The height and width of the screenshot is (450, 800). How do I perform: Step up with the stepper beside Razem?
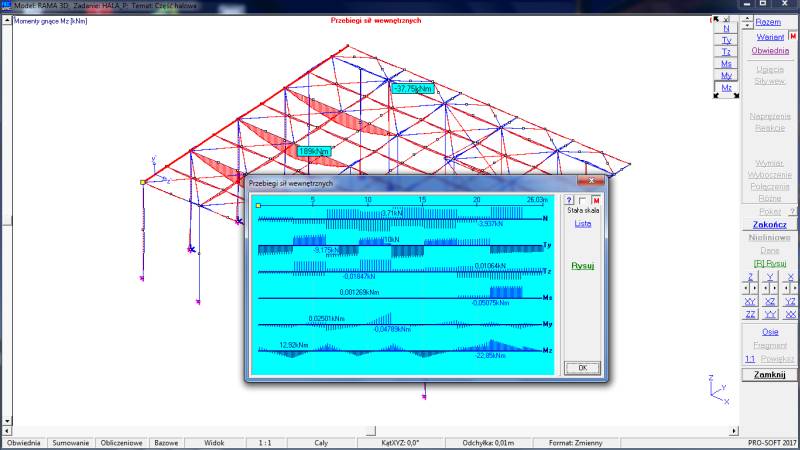[x=747, y=19]
